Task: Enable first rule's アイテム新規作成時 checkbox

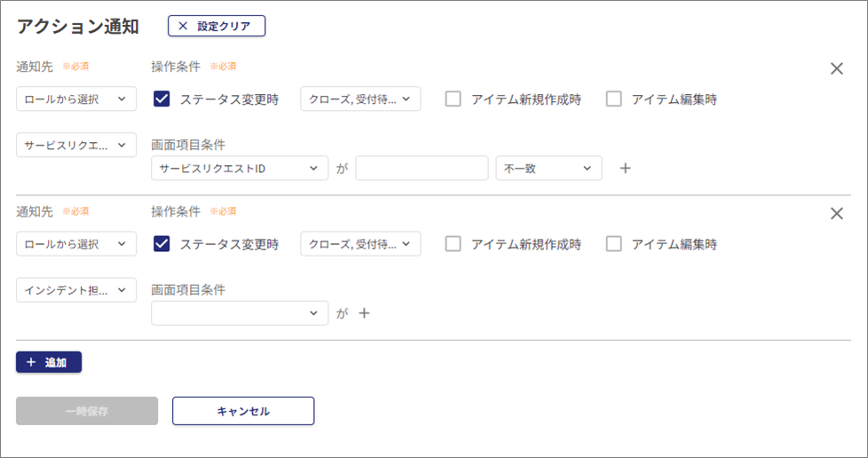Action: (x=453, y=99)
